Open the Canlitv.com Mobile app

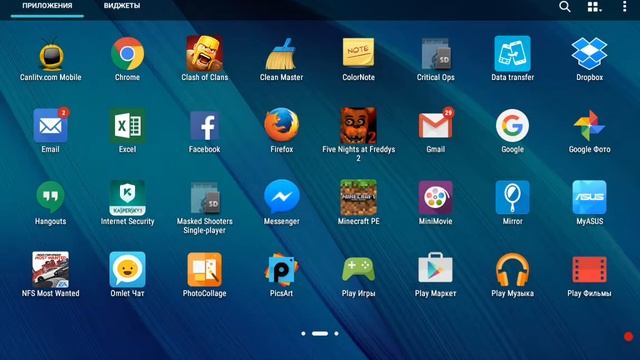[51, 54]
